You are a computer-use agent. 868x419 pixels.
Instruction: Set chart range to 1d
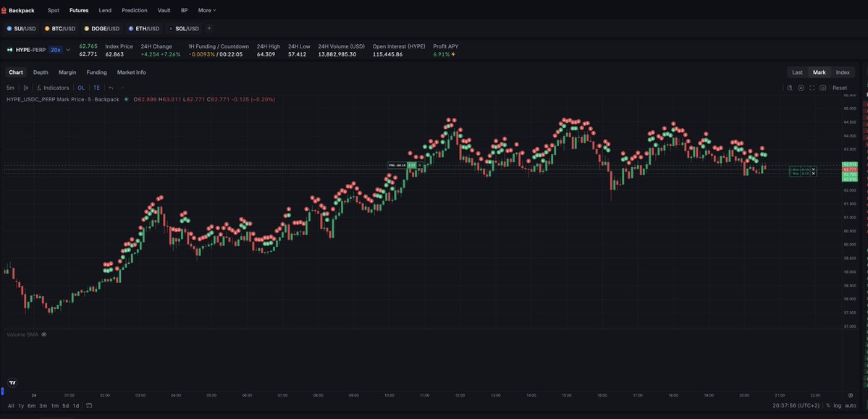click(x=76, y=406)
